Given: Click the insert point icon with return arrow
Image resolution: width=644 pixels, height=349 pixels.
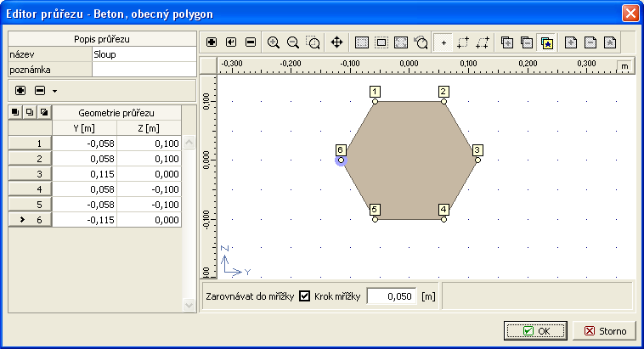Looking at the screenshot, I should [x=231, y=42].
